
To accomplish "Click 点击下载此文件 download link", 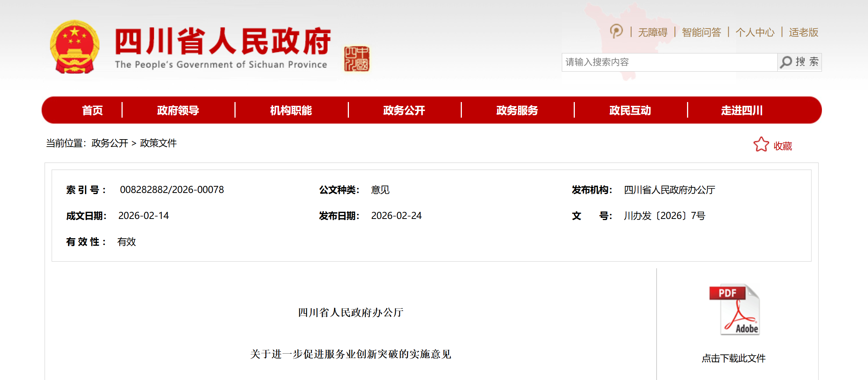I will [x=733, y=358].
